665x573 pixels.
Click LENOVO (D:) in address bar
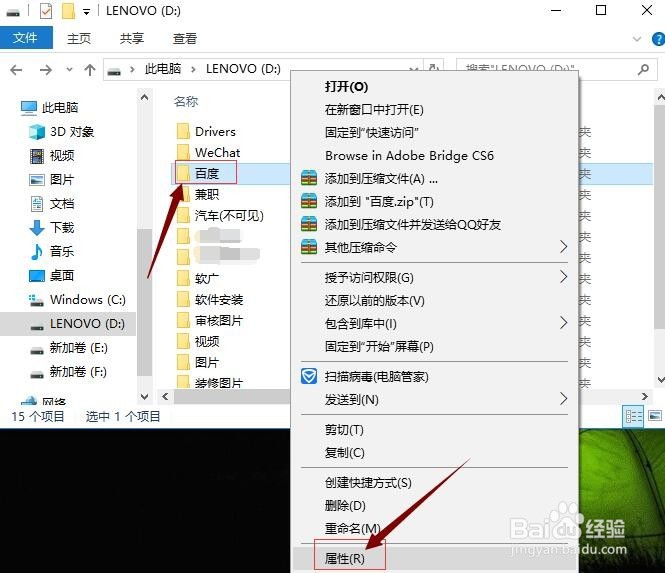pos(243,69)
